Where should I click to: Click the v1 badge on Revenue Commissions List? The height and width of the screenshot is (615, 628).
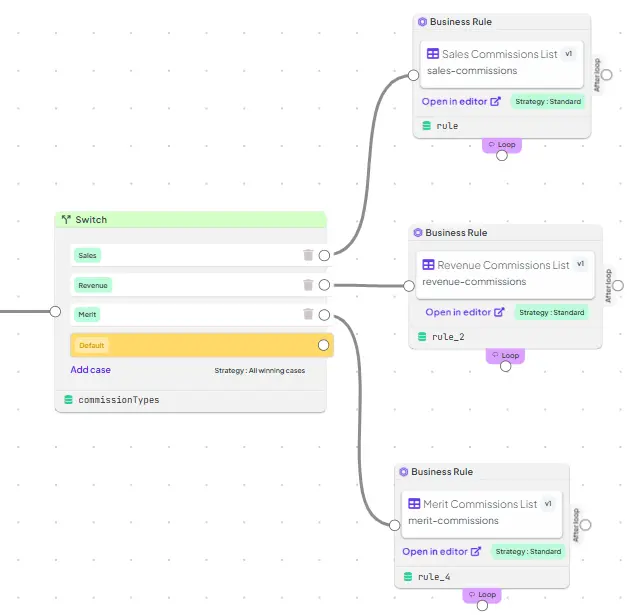pos(580,264)
